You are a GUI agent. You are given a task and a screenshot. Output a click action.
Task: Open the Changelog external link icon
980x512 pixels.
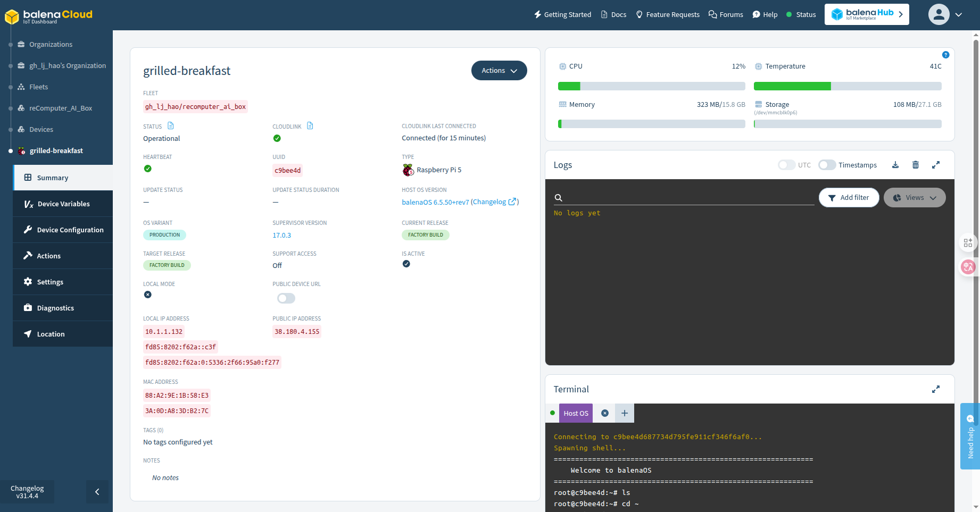512,202
